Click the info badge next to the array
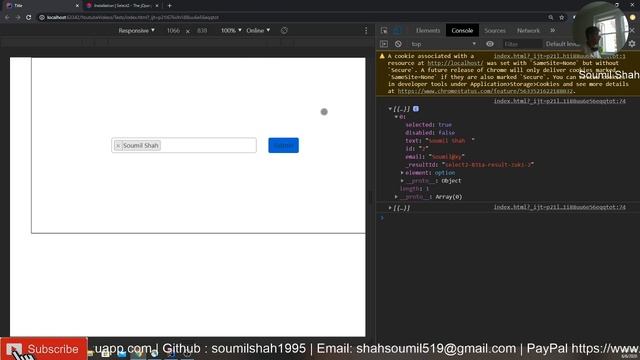The image size is (640, 360). (416, 109)
